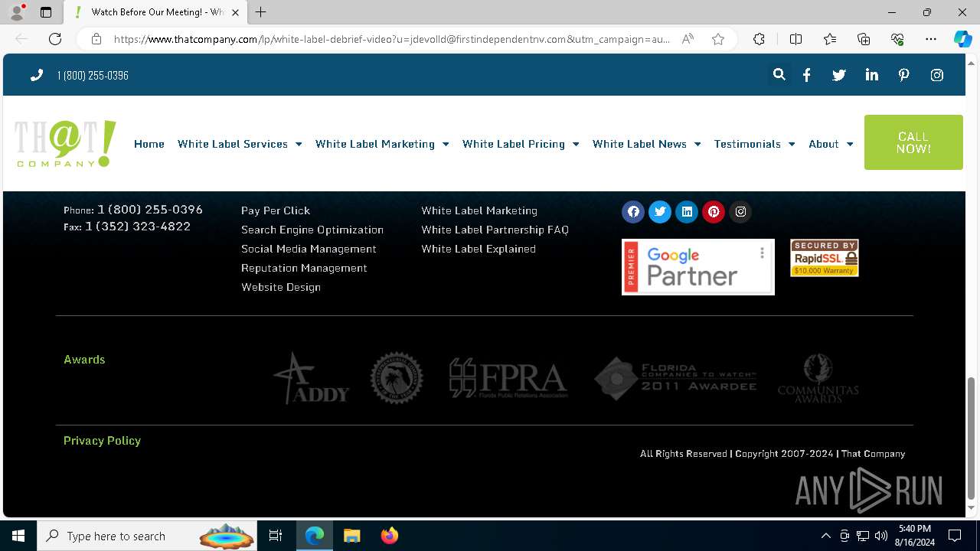
Task: Open File Explorer from the taskbar
Action: click(x=351, y=536)
